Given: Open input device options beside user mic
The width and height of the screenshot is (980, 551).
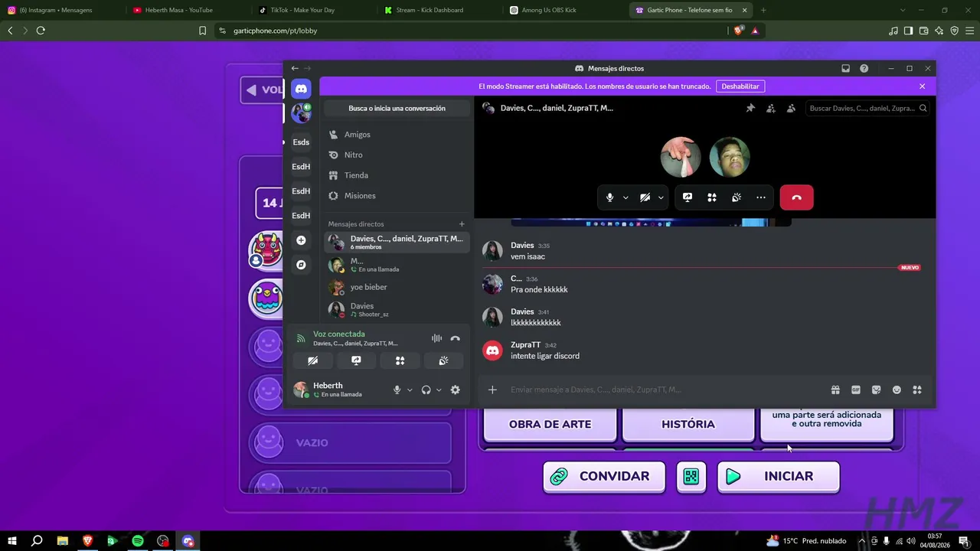Looking at the screenshot, I should (410, 390).
